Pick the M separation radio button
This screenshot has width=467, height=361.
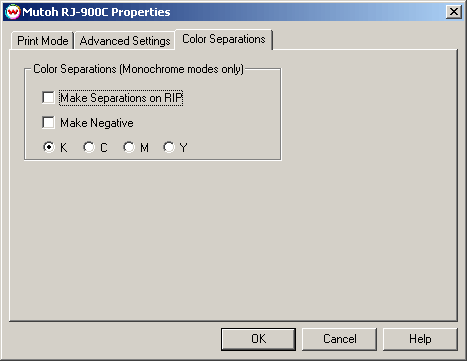(129, 147)
